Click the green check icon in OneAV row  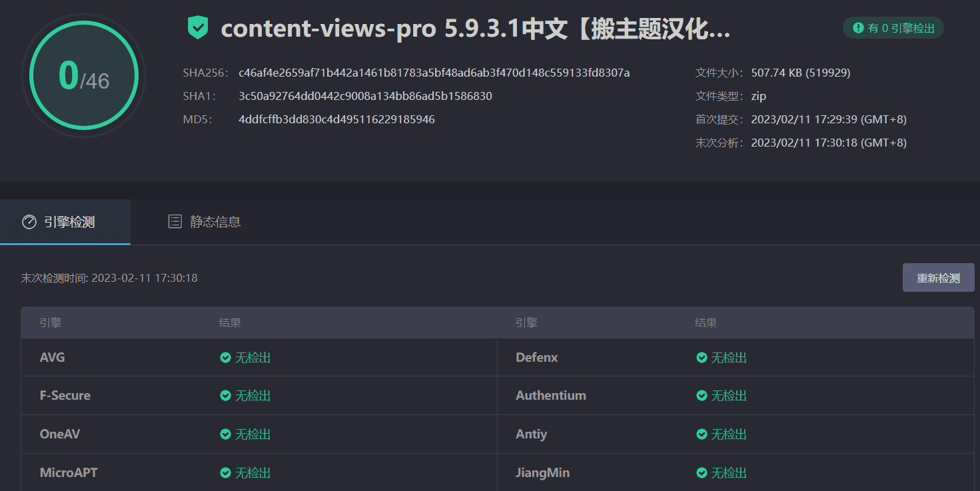point(226,434)
